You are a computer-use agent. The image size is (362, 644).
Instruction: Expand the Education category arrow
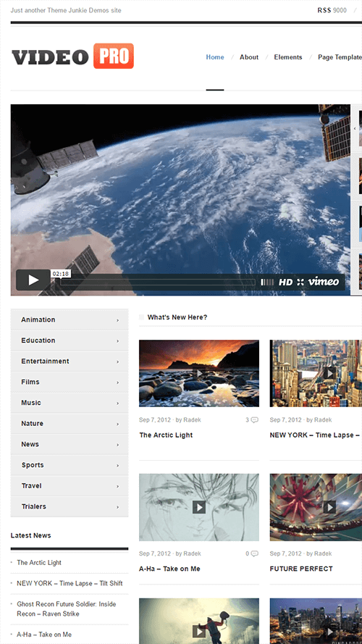pyautogui.click(x=118, y=341)
